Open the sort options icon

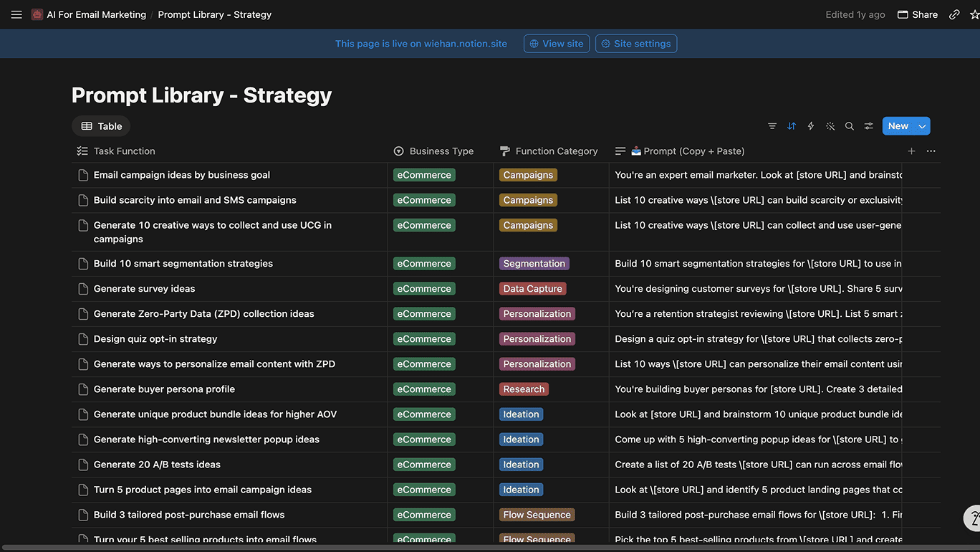(x=792, y=126)
